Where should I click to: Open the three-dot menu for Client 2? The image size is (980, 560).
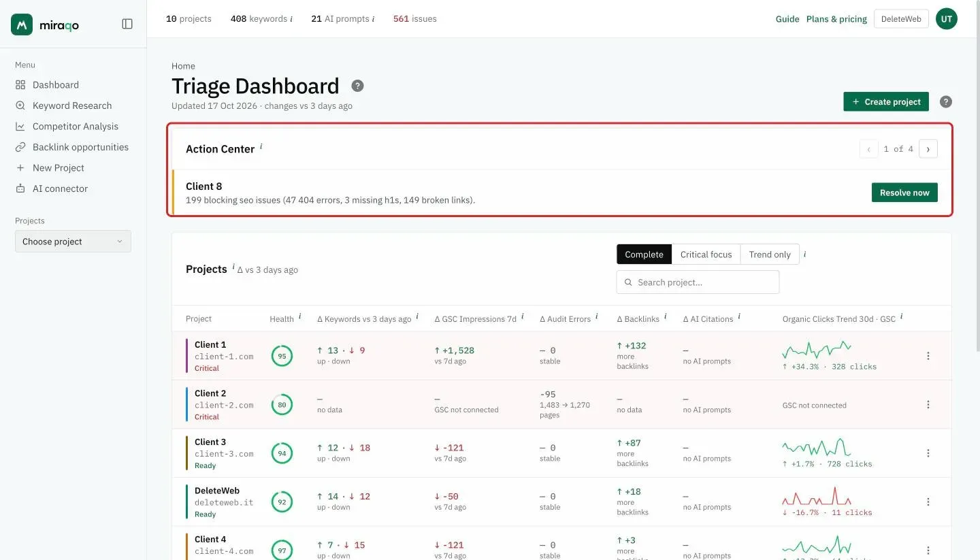[928, 405]
